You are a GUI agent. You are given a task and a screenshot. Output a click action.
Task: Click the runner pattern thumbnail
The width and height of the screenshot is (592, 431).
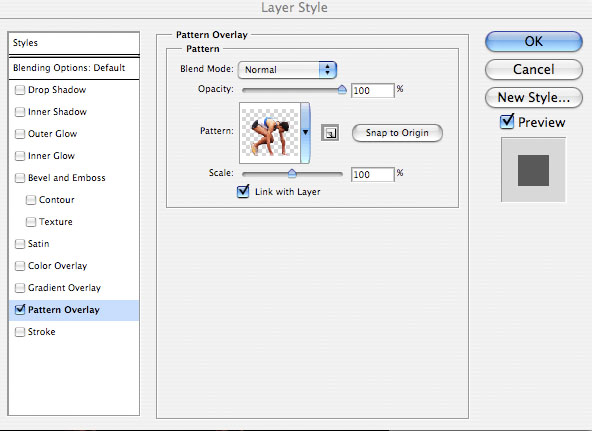(270, 132)
